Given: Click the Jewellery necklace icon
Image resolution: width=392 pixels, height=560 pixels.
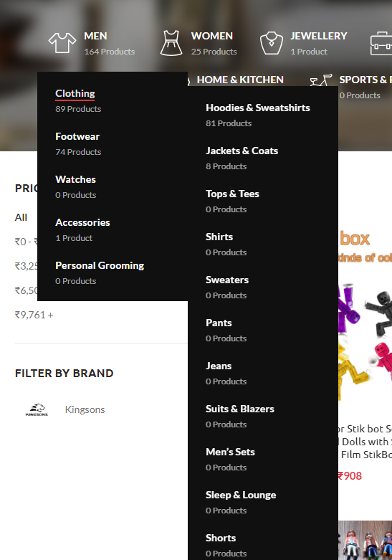Looking at the screenshot, I should 272,43.
